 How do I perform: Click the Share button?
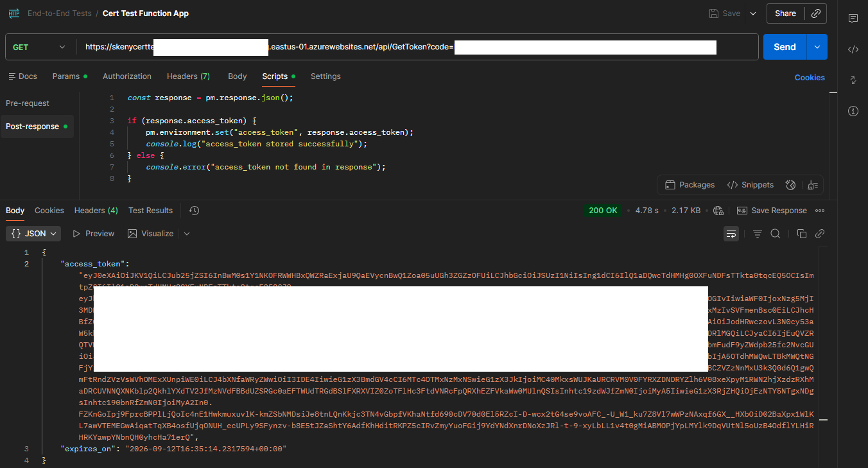click(786, 13)
